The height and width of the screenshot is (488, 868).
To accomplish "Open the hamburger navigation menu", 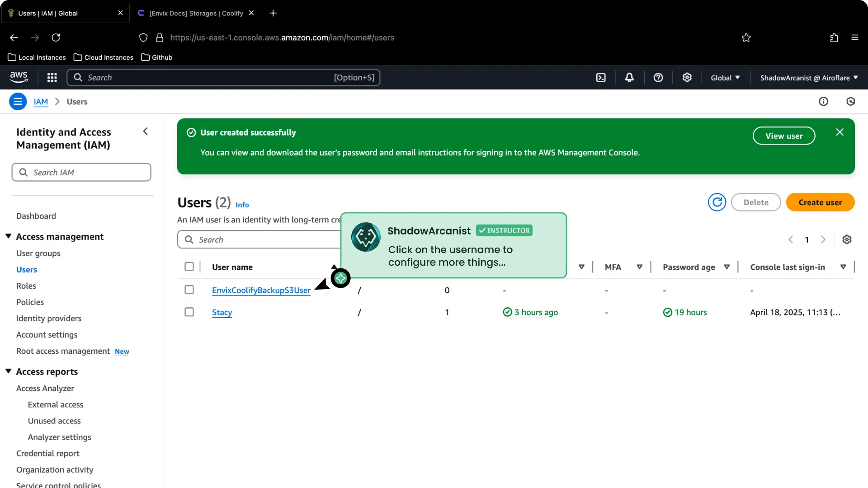I will coord(18,101).
